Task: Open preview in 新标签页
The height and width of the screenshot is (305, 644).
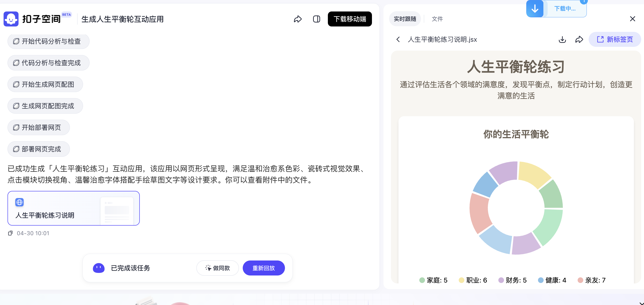Action: coord(615,39)
